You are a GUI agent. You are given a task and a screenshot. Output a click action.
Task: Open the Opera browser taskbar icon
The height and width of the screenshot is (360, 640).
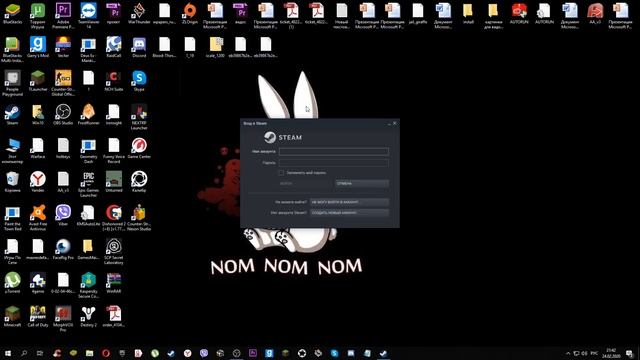pyautogui.click(x=106, y=353)
